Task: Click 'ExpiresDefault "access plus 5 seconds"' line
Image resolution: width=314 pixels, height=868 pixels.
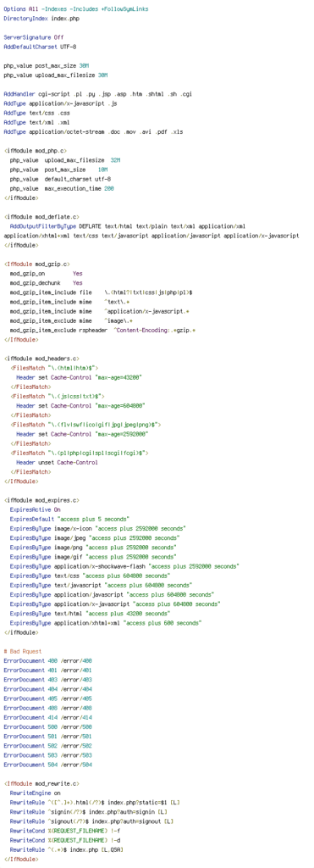Action: click(x=69, y=519)
